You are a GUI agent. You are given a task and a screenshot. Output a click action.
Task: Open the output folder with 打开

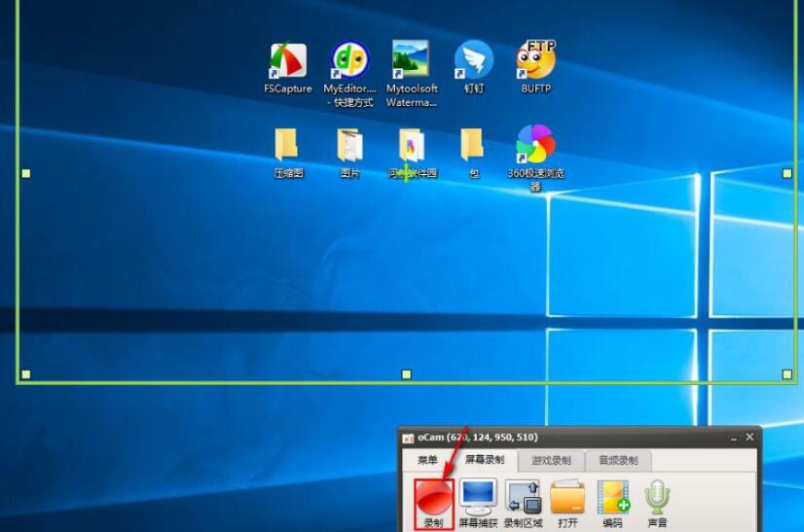(x=567, y=505)
